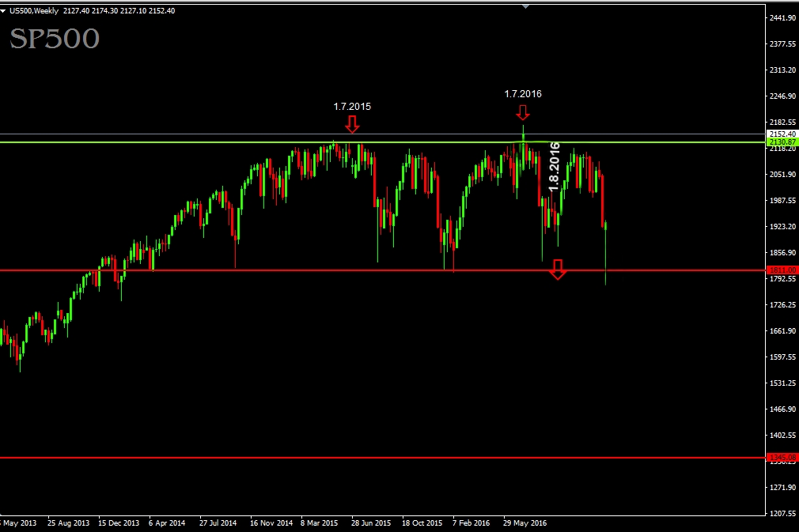799x532 pixels.
Task: Click the 18 Oct 2015 date on time axis
Action: 422,523
